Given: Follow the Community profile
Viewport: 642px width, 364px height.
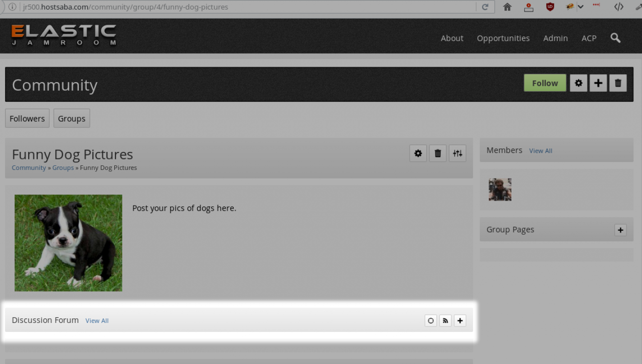Looking at the screenshot, I should pos(545,83).
